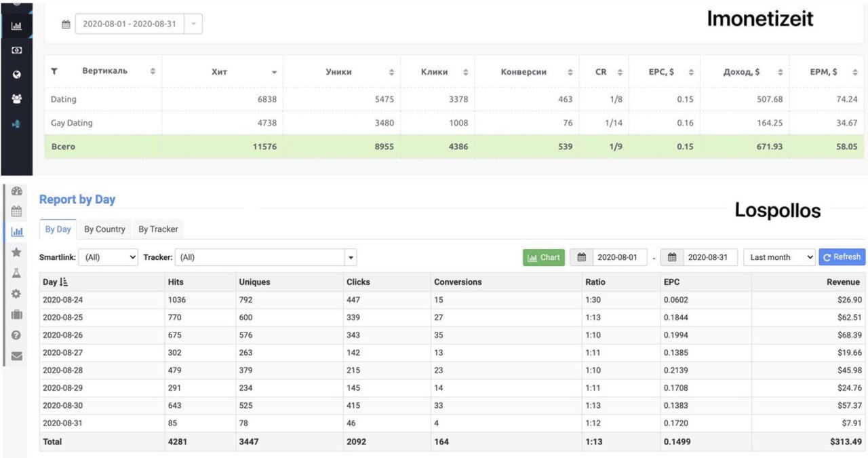Open the money payments icon in Imonetizeit sidebar
The width and height of the screenshot is (868, 458).
coord(16,50)
